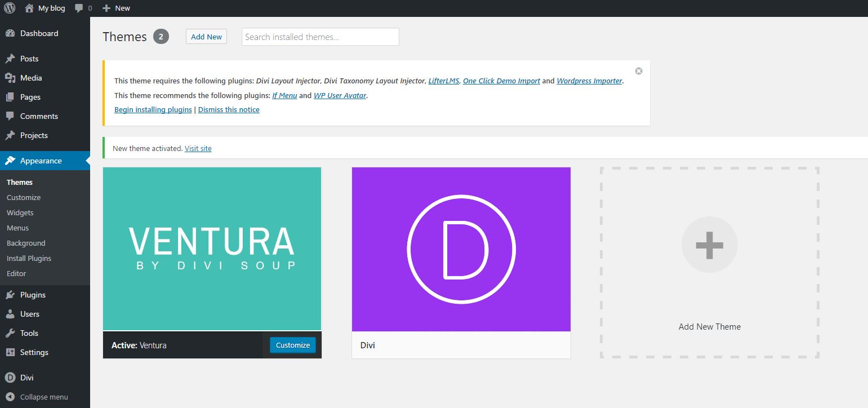Open the comments bubble icon in admin bar
The height and width of the screenshot is (408, 868).
point(79,8)
